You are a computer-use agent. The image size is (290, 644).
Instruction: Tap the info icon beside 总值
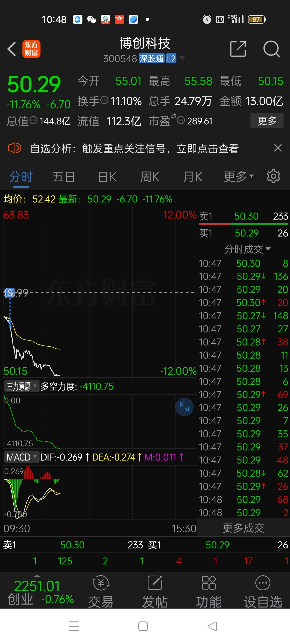click(x=33, y=120)
